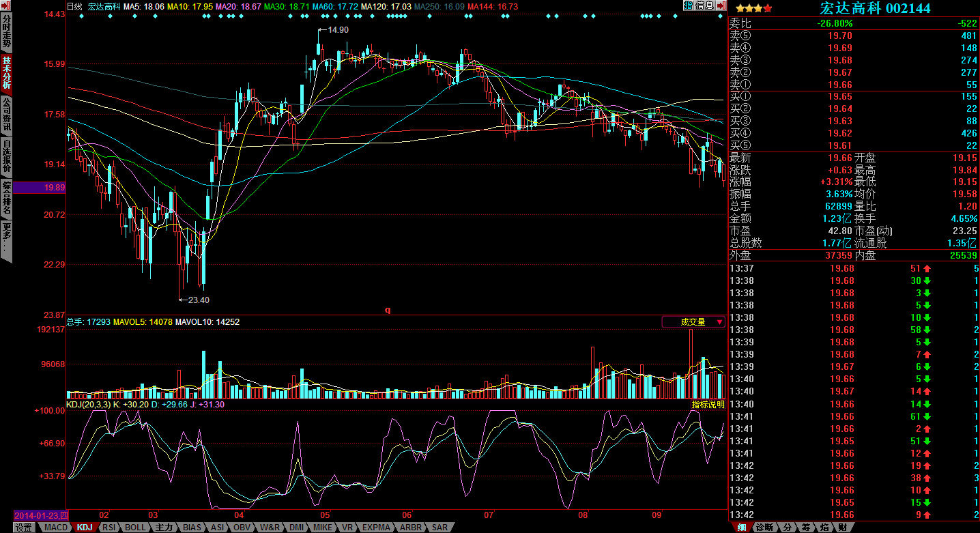The image size is (980, 533).
Task: Switch indicator to VR
Action: pyautogui.click(x=347, y=528)
